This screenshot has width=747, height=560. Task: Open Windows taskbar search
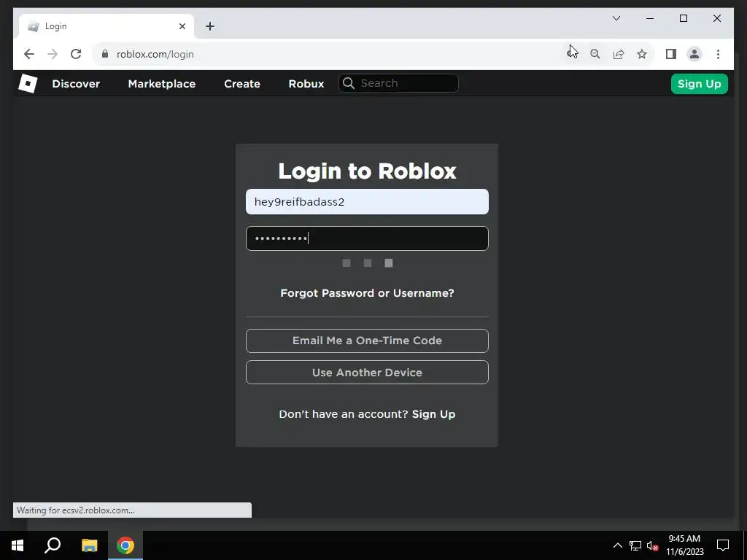pos(53,545)
